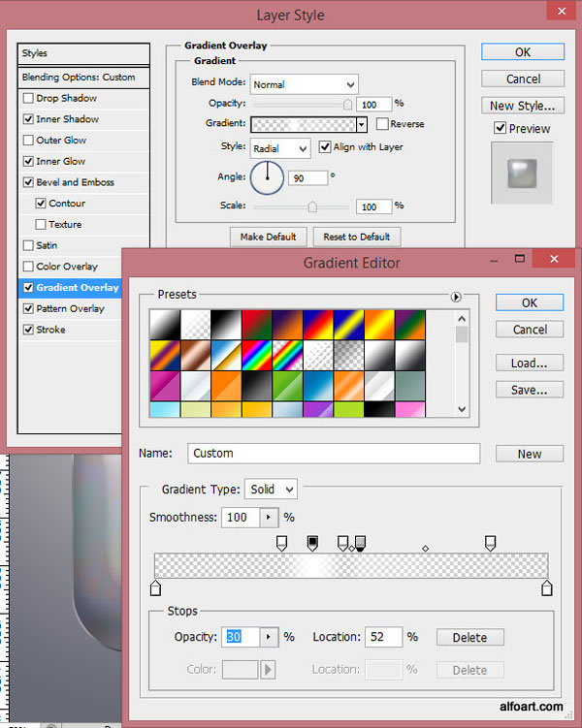
Task: Open the stop Opacity slider arrow
Action: click(268, 637)
